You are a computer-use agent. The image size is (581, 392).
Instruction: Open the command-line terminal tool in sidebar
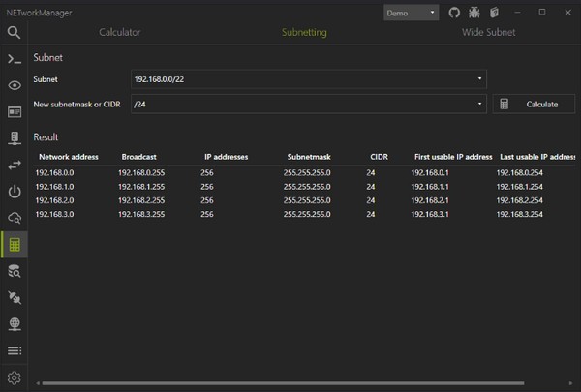[x=15, y=59]
